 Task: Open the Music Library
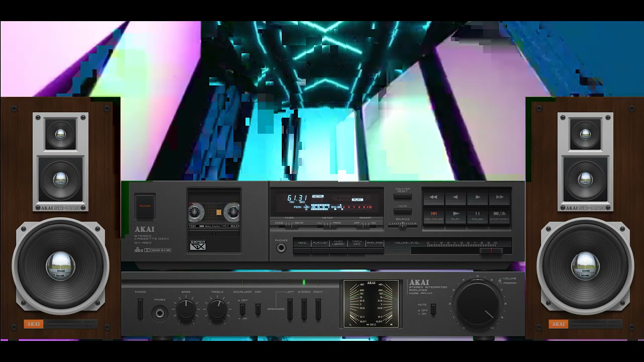(x=339, y=243)
